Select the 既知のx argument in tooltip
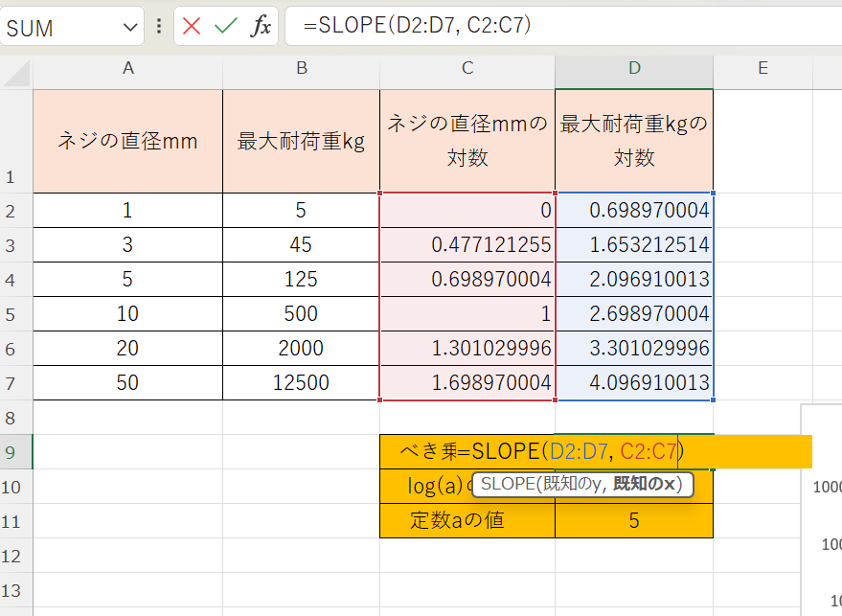842x616 pixels. coord(647,485)
